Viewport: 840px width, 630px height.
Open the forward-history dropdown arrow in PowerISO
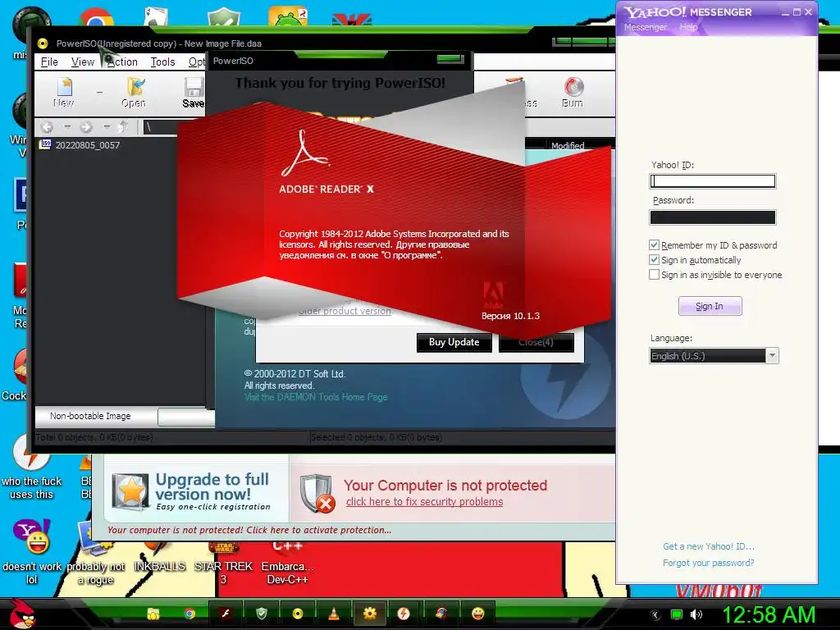tap(106, 127)
